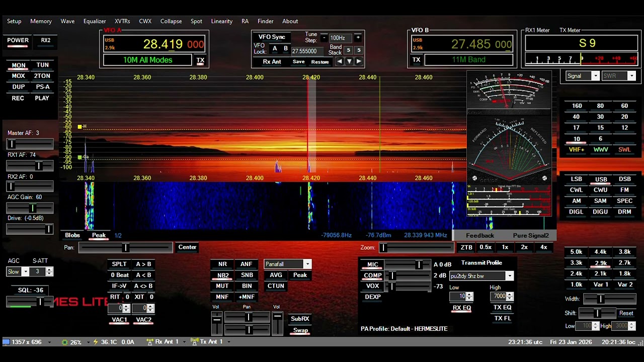The image size is (644, 362).
Task: Select the 2.9k filter button
Action: (x=600, y=263)
